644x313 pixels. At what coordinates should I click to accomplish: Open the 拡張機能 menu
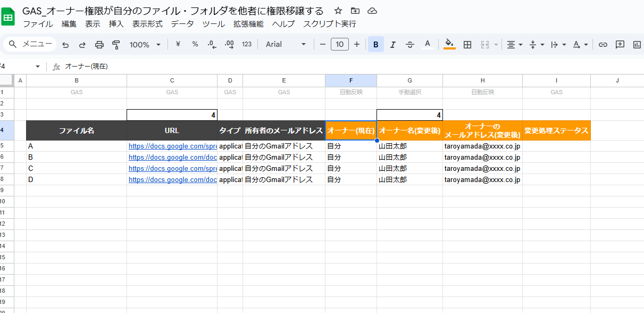pyautogui.click(x=248, y=24)
